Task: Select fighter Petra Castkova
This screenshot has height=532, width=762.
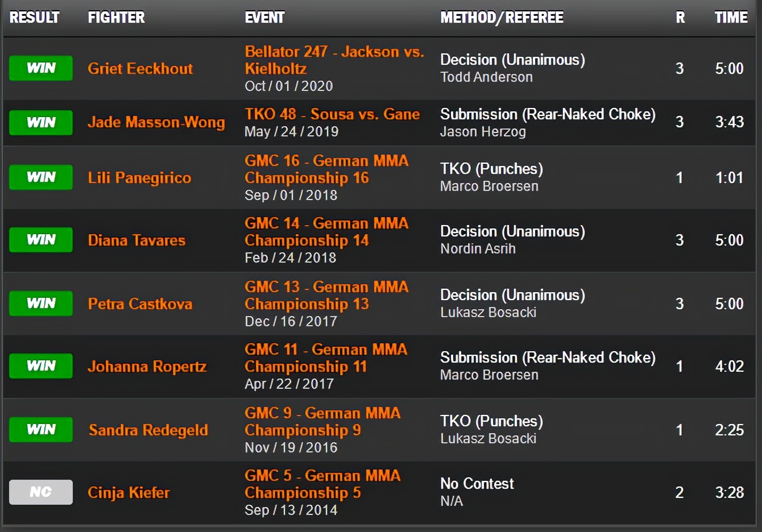Action: 140,304
